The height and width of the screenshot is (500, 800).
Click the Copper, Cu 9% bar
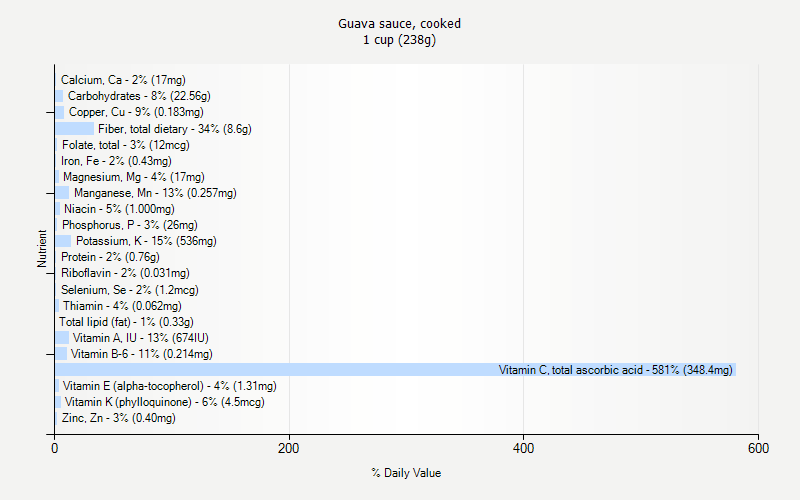[60, 112]
